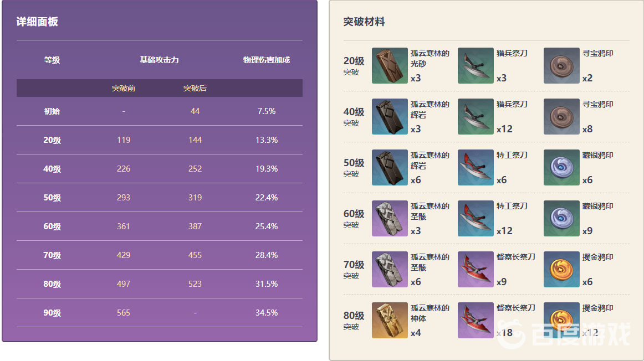Select the 孤云寒林的辉岩 icon in 40级 突破
Screen dimensions: 644x361
(390, 117)
